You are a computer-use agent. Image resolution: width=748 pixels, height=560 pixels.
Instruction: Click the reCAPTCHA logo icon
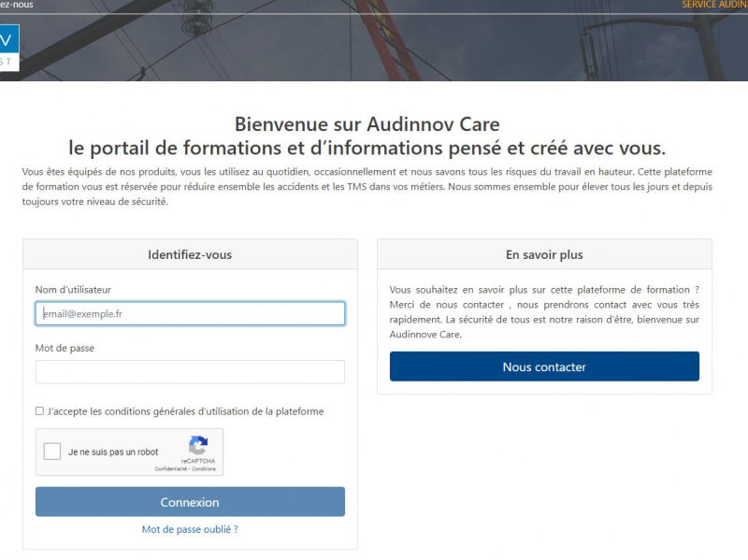[198, 446]
